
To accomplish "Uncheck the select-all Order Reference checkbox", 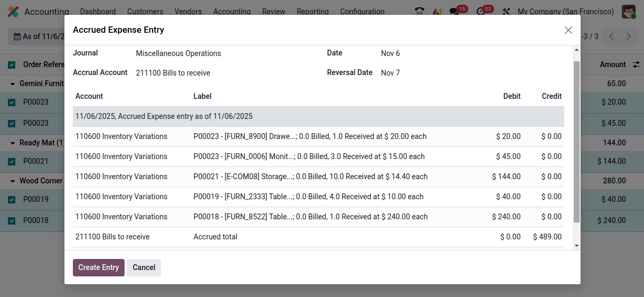I will pyautogui.click(x=12, y=65).
